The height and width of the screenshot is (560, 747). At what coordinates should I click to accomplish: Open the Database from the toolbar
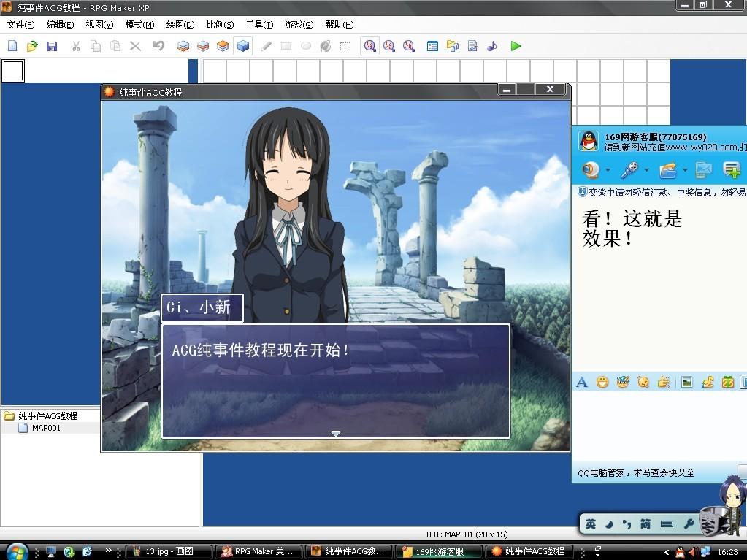pyautogui.click(x=432, y=46)
